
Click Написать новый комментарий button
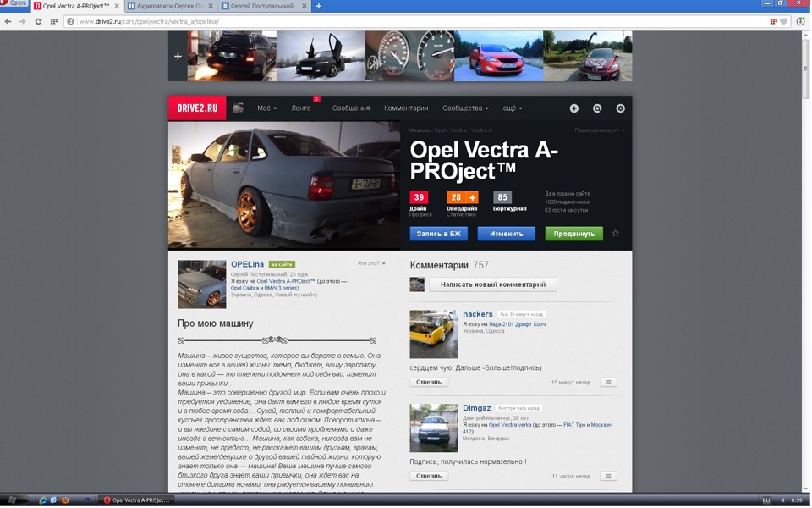pyautogui.click(x=493, y=284)
